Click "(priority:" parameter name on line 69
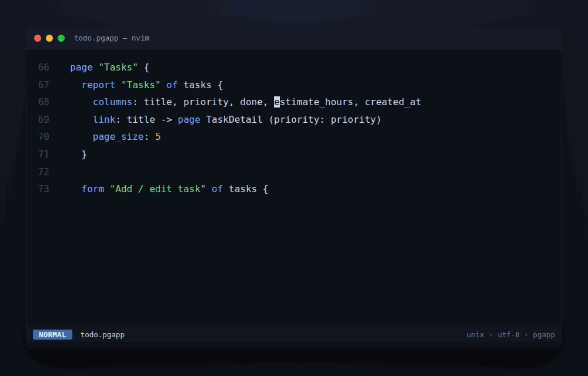The image size is (588, 376). tap(296, 120)
